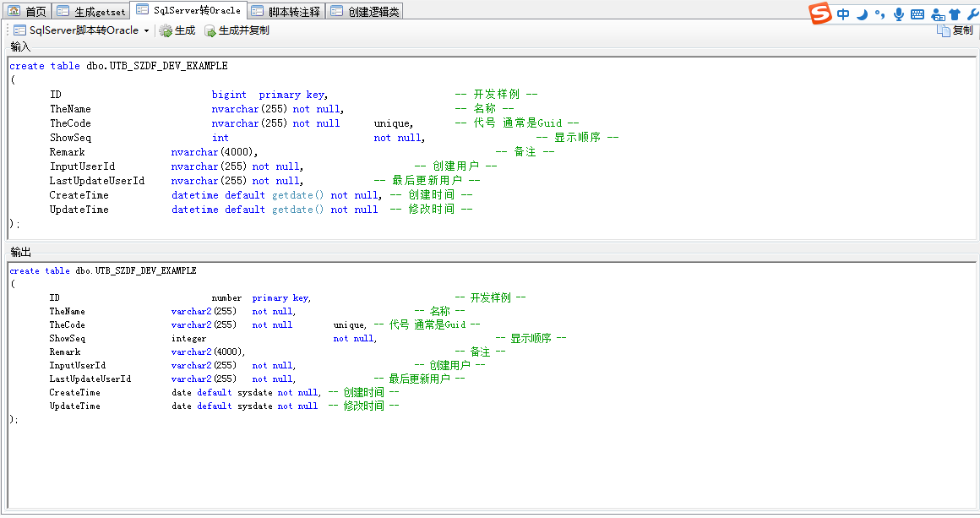
Task: Click 'UpdateTime' in the input script
Action: (x=79, y=210)
